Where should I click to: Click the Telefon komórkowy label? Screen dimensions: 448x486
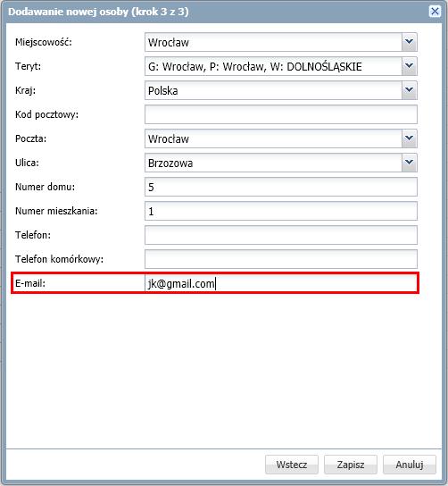click(x=59, y=259)
